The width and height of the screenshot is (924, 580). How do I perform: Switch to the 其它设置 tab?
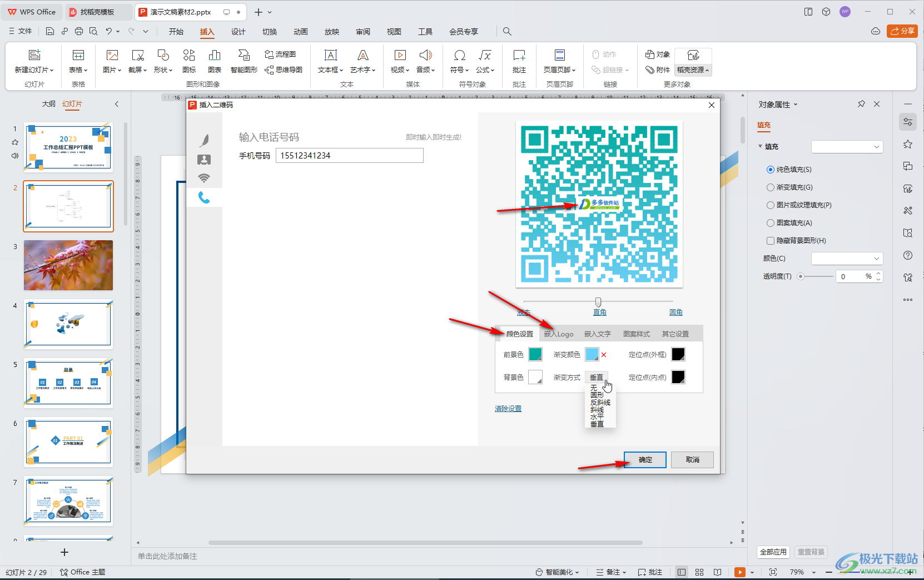pyautogui.click(x=675, y=334)
